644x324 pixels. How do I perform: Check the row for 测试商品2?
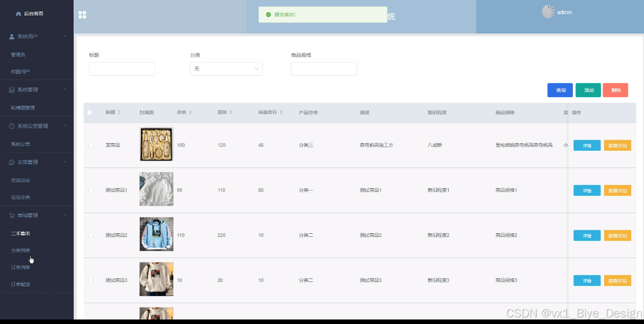[x=91, y=235]
